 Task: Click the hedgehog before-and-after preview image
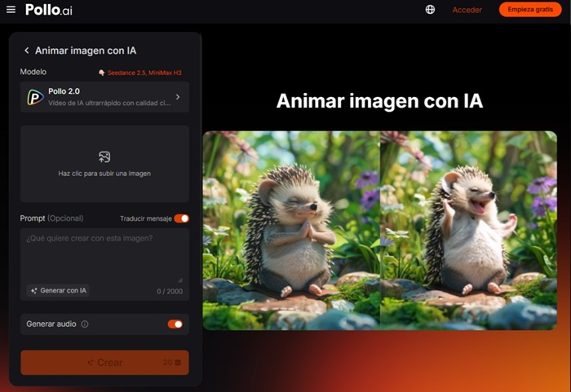(379, 231)
